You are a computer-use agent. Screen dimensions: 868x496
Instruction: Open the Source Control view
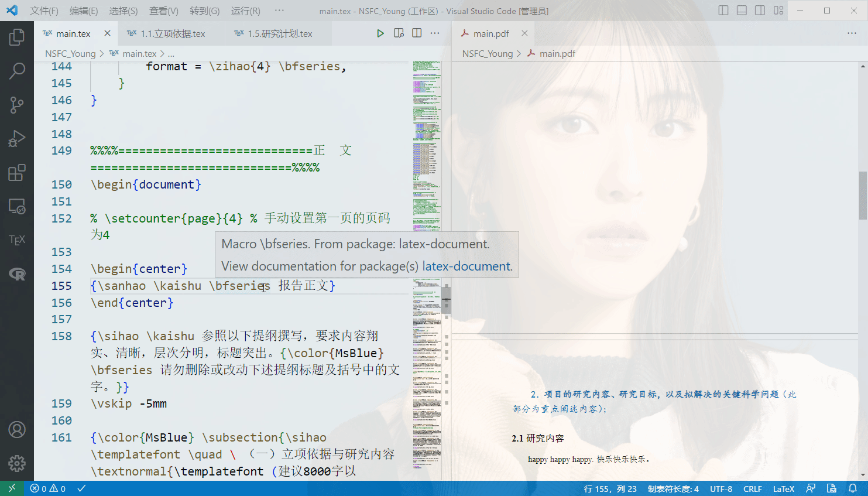17,105
